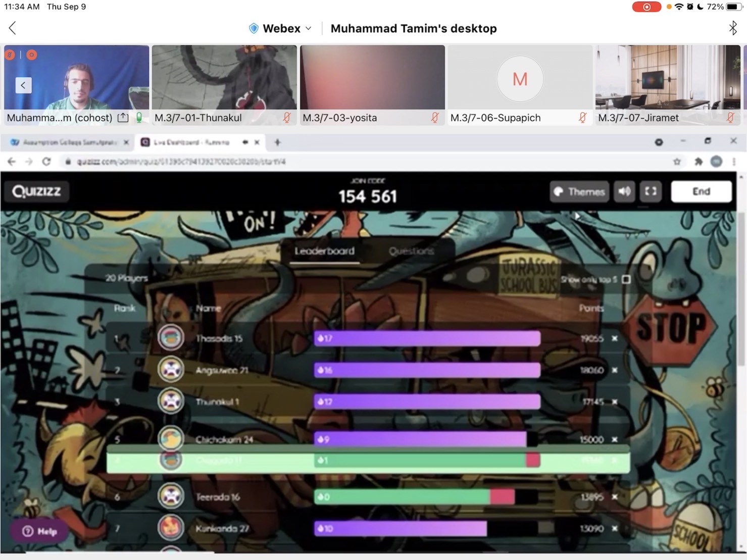This screenshot has height=560, width=747.
Task: Click Chichakarn 24 avatar
Action: point(171,438)
